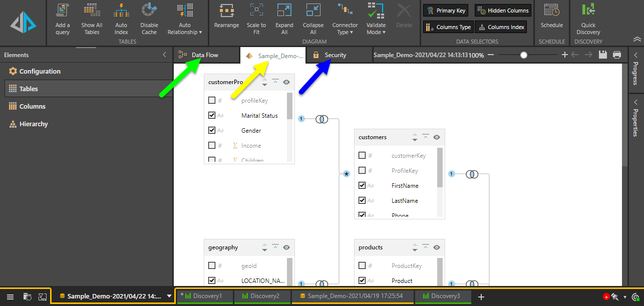Click the undo arrow icon
Viewport: 644px width, 306px height.
pyautogui.click(x=575, y=55)
